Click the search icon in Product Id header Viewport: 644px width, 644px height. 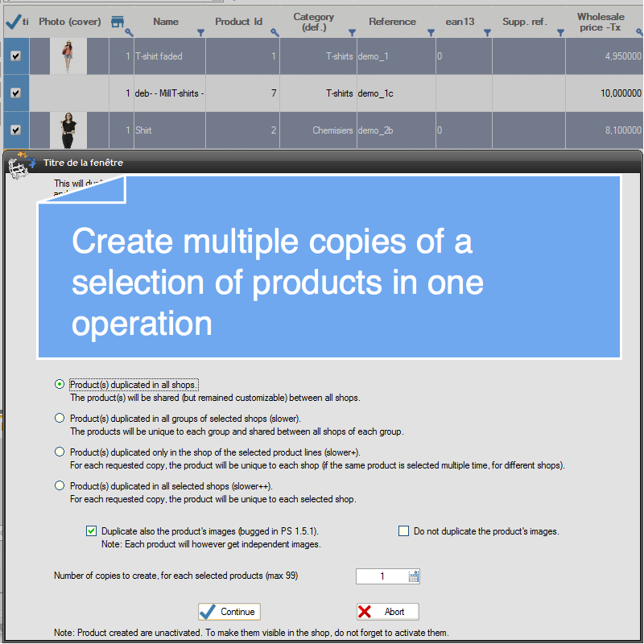[x=275, y=33]
